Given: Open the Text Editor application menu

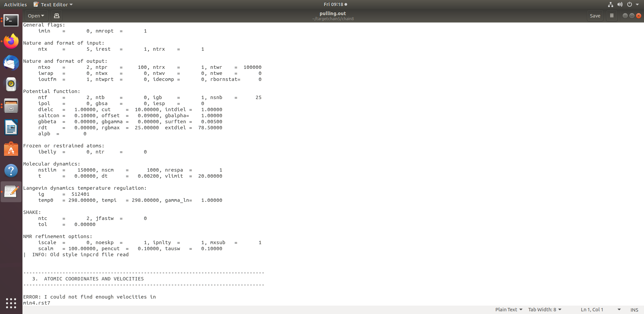Looking at the screenshot, I should click(x=53, y=4).
